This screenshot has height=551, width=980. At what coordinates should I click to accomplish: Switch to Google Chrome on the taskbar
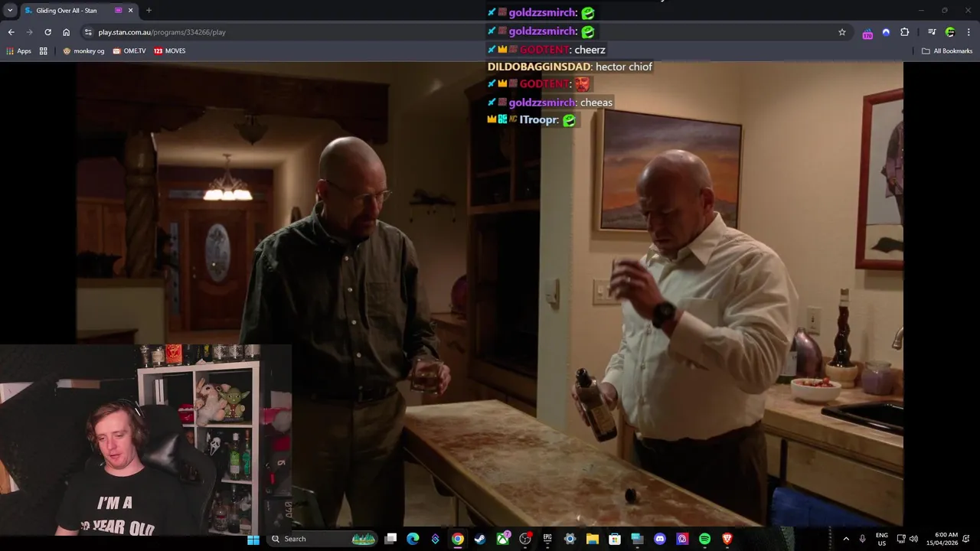[x=457, y=539]
